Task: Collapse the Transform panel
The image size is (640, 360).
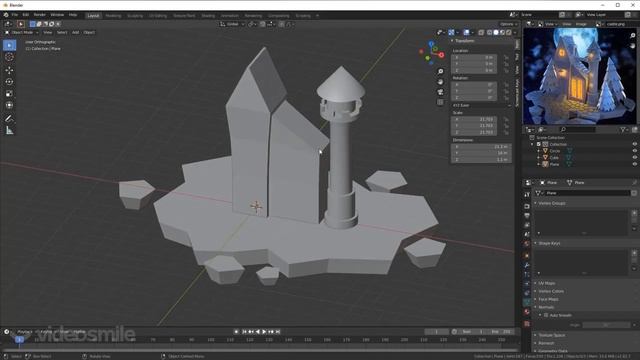Action: coord(452,41)
